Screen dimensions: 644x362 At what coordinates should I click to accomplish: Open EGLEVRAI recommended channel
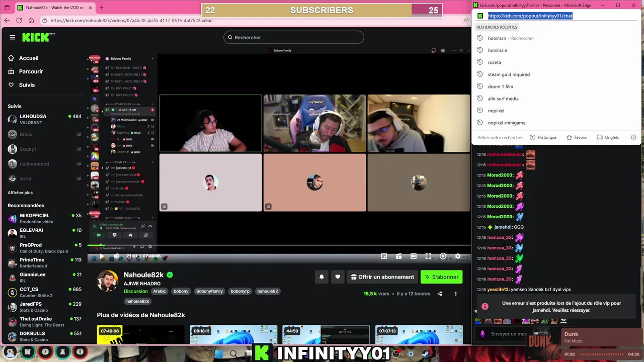[x=44, y=233]
